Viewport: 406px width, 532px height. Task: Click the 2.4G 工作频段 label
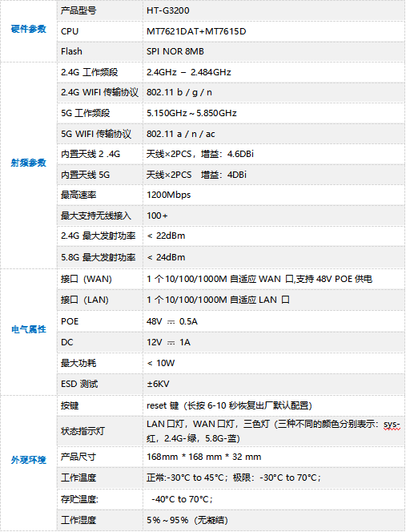90,72
